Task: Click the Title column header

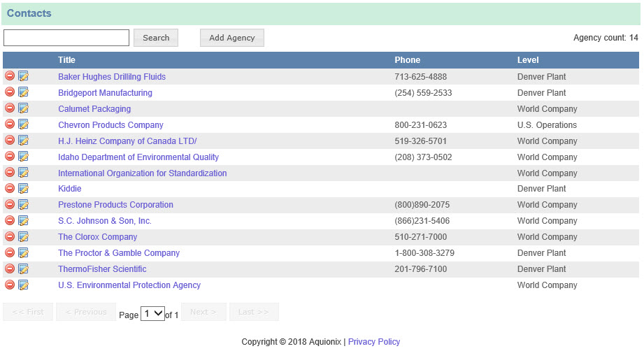Action: pyautogui.click(x=66, y=60)
